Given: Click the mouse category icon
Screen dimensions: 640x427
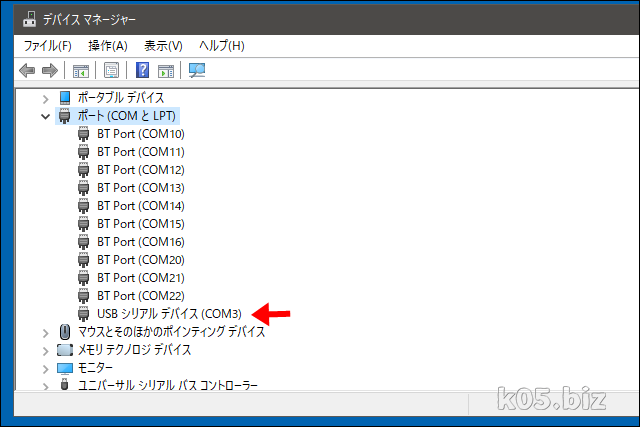Looking at the screenshot, I should point(65,332).
